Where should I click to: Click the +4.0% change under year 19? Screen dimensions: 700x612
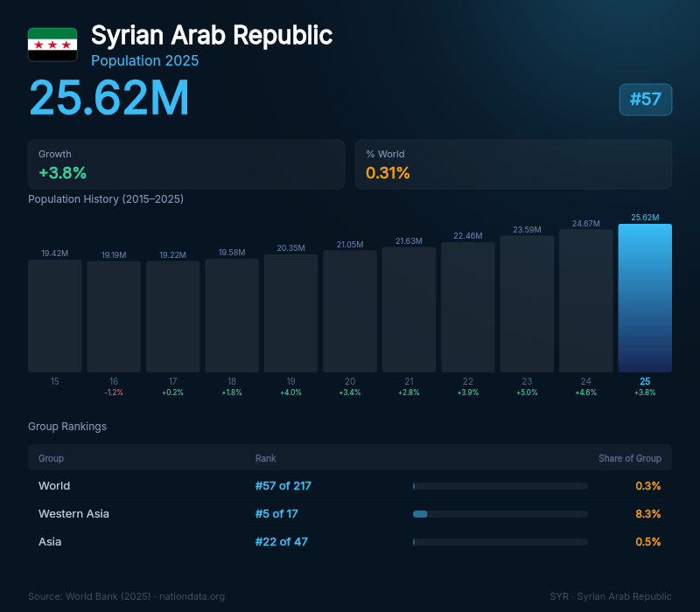[x=290, y=393]
